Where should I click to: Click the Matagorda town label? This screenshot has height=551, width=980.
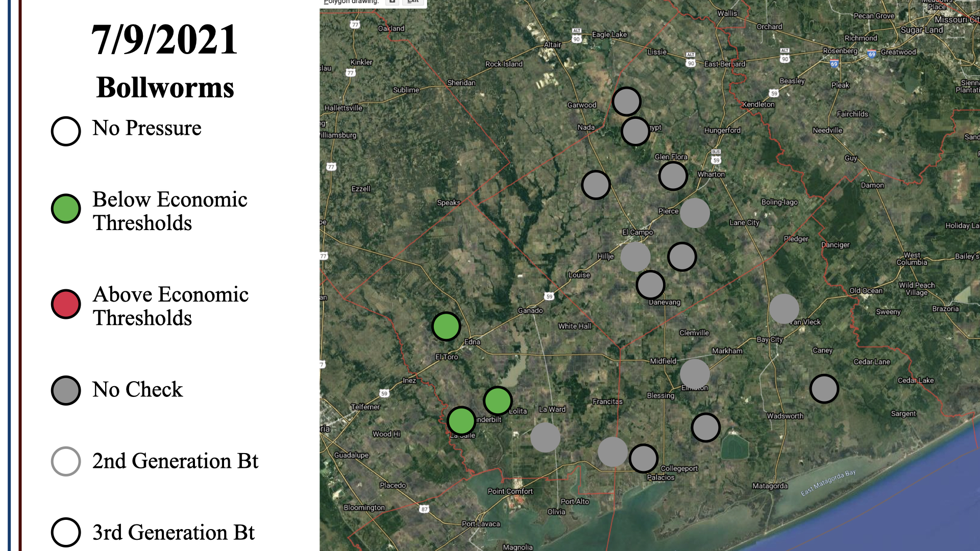click(x=770, y=486)
